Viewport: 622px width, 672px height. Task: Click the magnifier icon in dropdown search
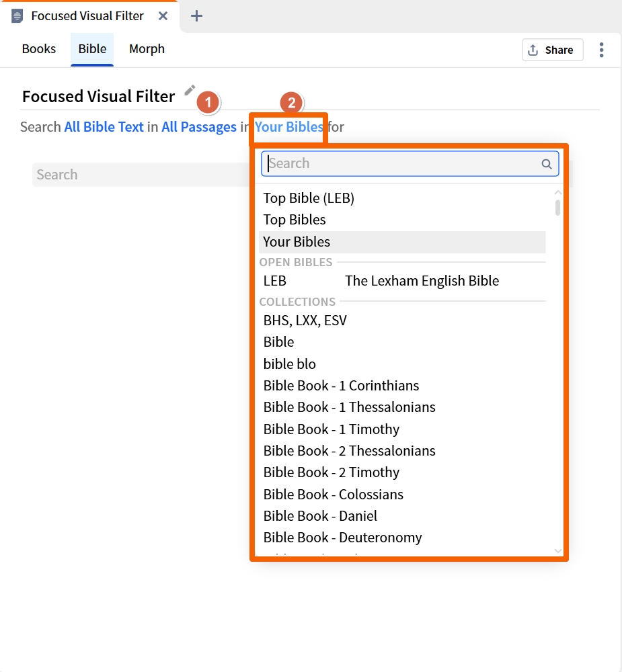pos(547,164)
